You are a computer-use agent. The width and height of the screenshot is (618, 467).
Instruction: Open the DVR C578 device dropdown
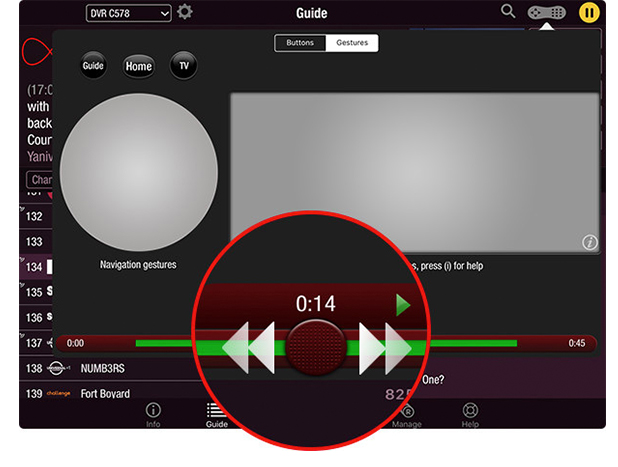(128, 13)
